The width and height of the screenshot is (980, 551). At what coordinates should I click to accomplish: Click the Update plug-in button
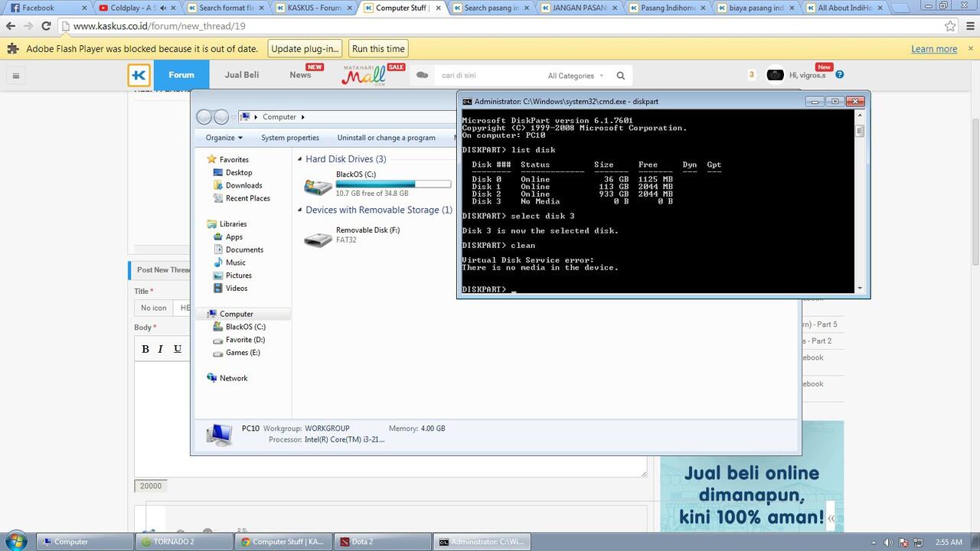point(305,49)
